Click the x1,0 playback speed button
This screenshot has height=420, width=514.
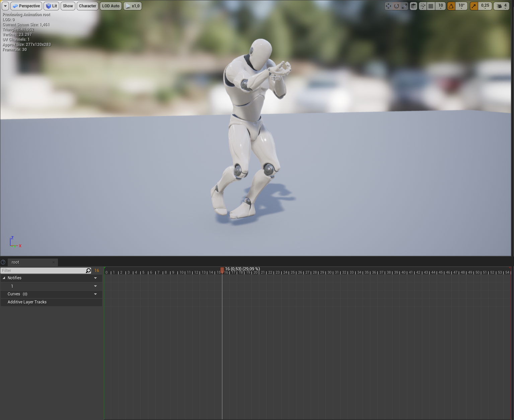[133, 6]
